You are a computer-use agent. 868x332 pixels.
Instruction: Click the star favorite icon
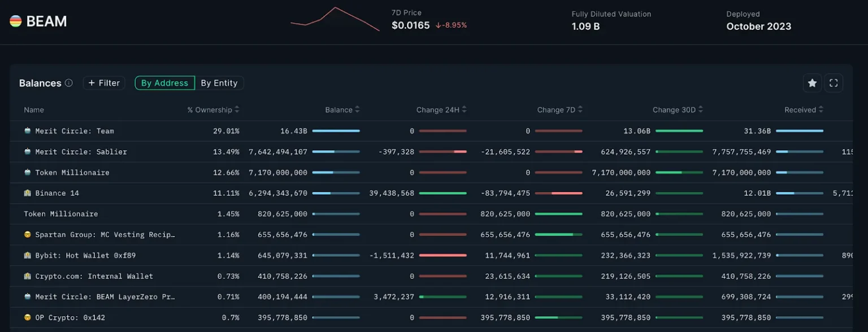pyautogui.click(x=812, y=83)
